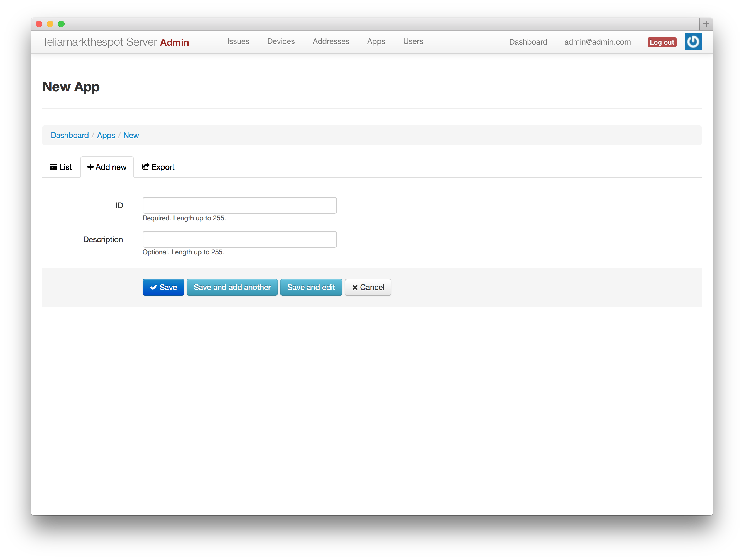744x560 pixels.
Task: Click the Dashboard breadcrumb link
Action: 70,136
